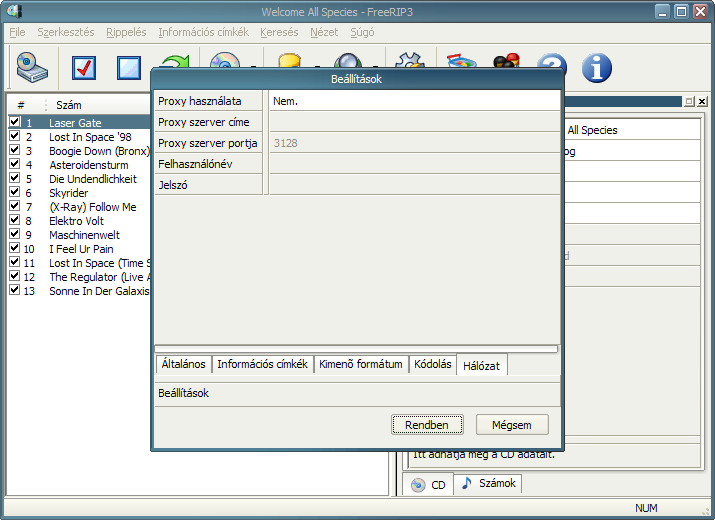The image size is (715, 520).
Task: Click the Proxy szerver címe value field
Action: 414,122
